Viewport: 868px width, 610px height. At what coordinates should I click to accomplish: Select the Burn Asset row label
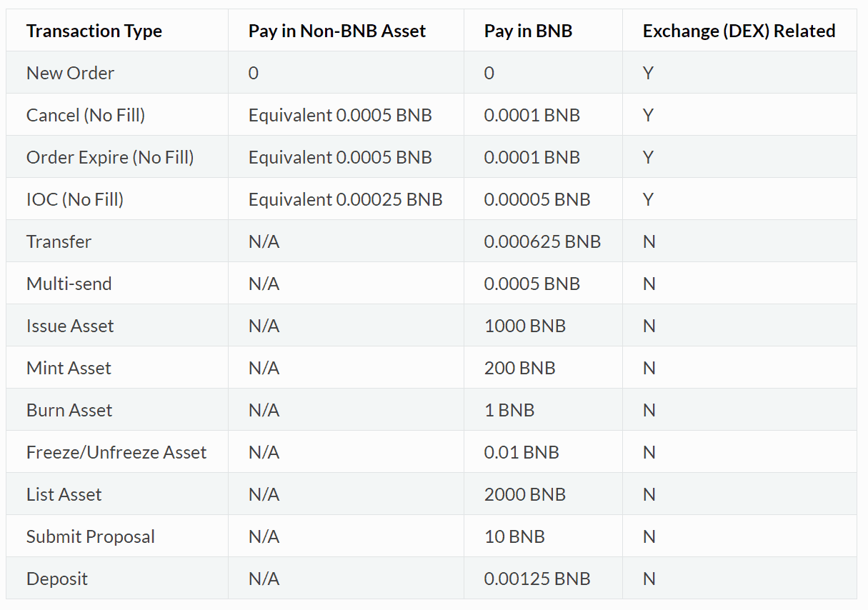[69, 410]
